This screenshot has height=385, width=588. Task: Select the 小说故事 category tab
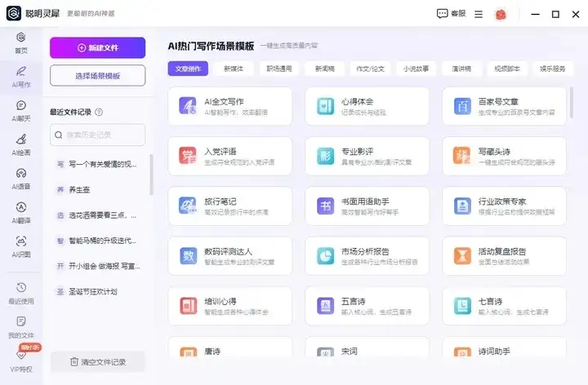pos(416,69)
